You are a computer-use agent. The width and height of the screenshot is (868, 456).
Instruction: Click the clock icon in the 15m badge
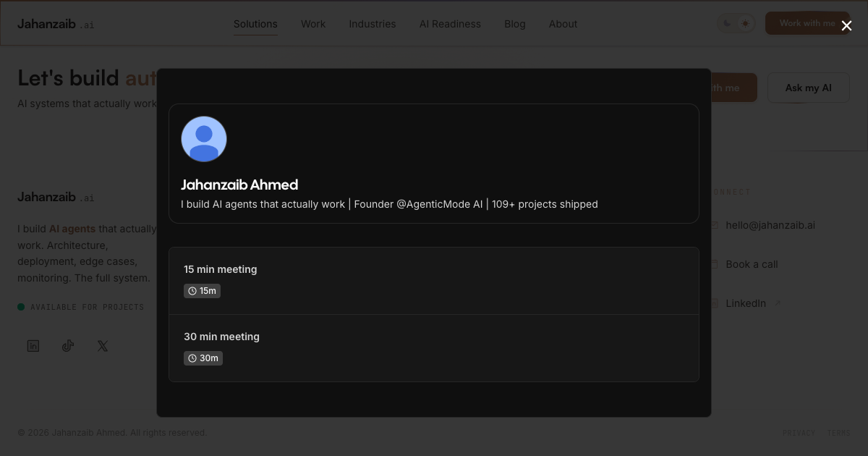coord(192,290)
